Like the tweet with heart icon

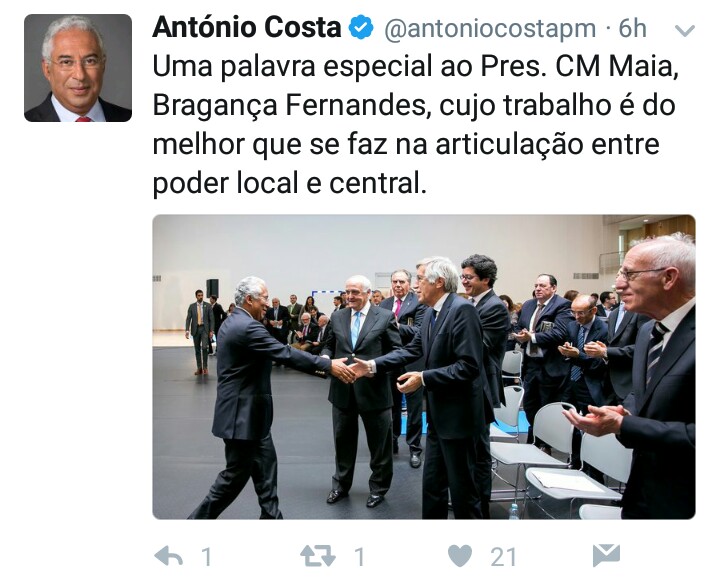[460, 556]
